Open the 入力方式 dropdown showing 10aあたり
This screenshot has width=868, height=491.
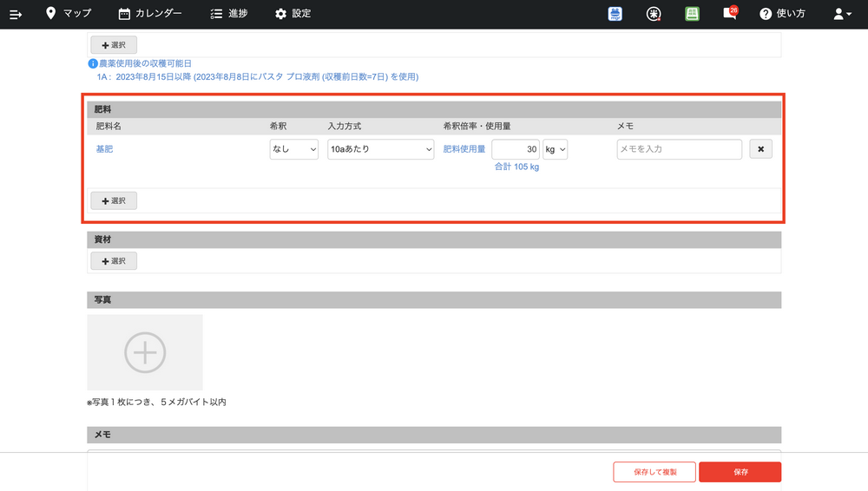point(380,149)
